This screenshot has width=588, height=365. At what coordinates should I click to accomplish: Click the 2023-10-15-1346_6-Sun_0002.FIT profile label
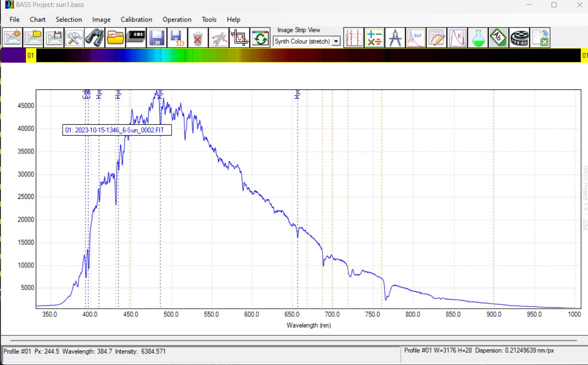(117, 130)
